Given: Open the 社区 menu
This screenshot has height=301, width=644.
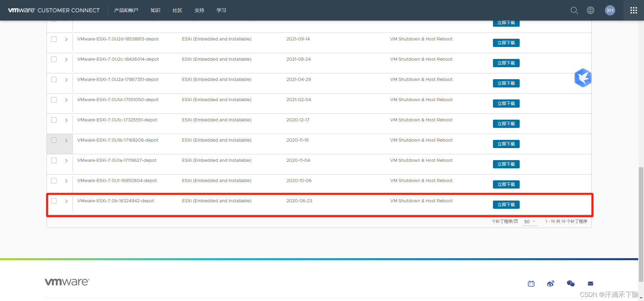Looking at the screenshot, I should (177, 10).
